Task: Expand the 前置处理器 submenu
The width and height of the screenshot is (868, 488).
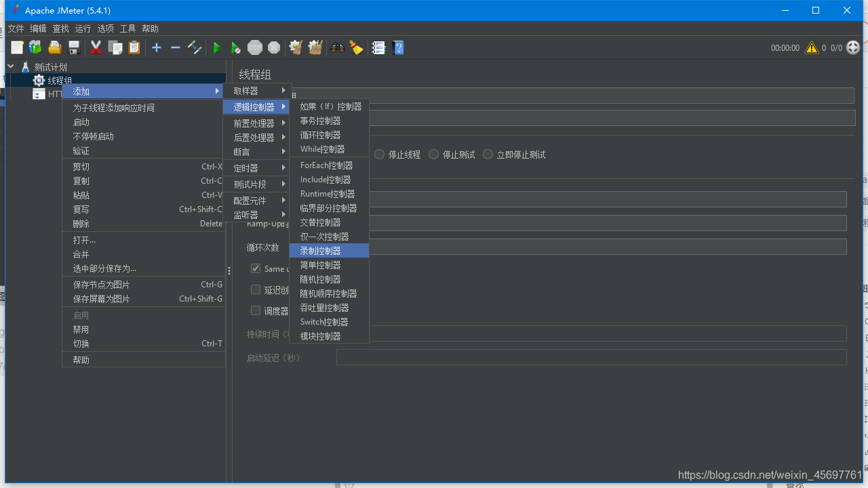Action: 258,123
